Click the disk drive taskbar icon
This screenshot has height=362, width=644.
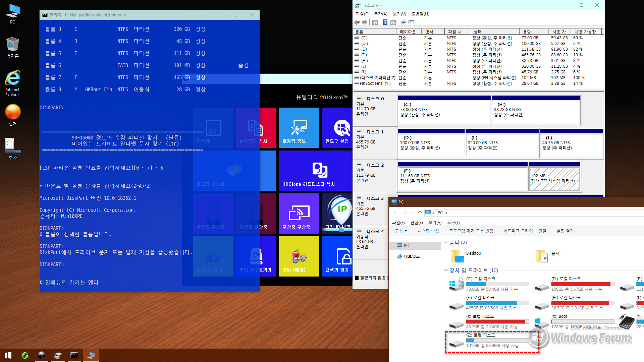tap(58, 355)
